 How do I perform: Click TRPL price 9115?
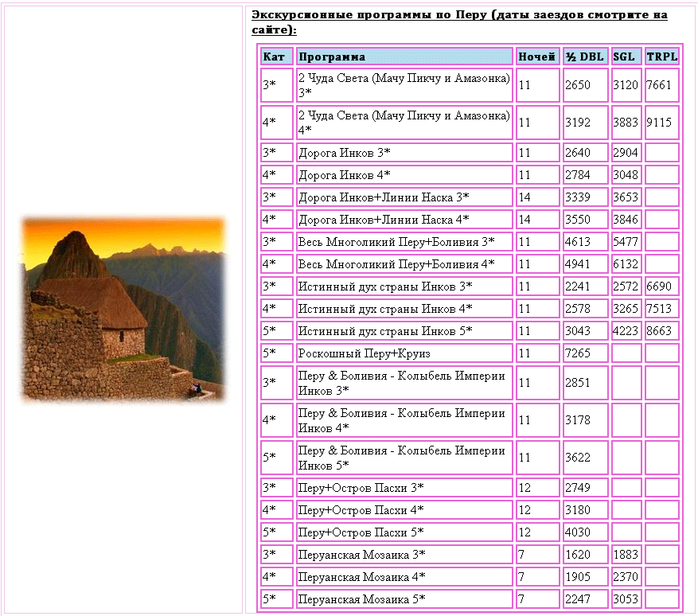660,123
